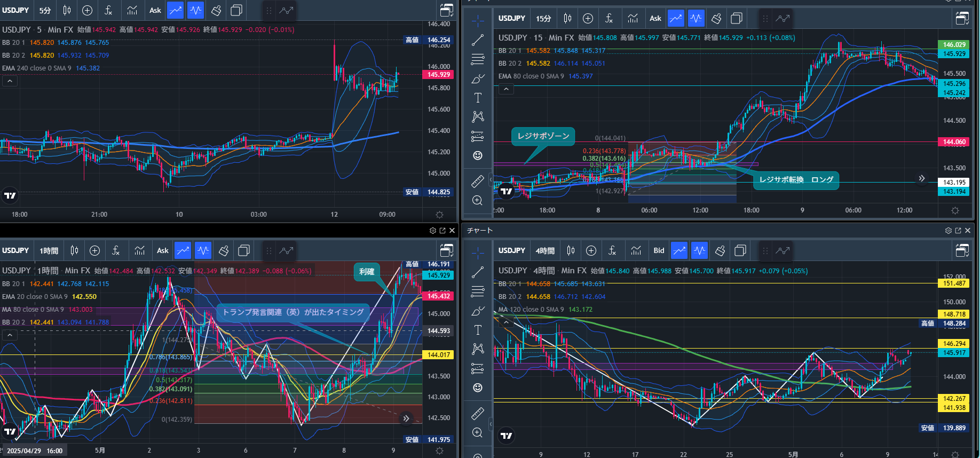Open emoji tool in 4時間 chart sidebar
This screenshot has height=458, width=980.
click(478, 388)
